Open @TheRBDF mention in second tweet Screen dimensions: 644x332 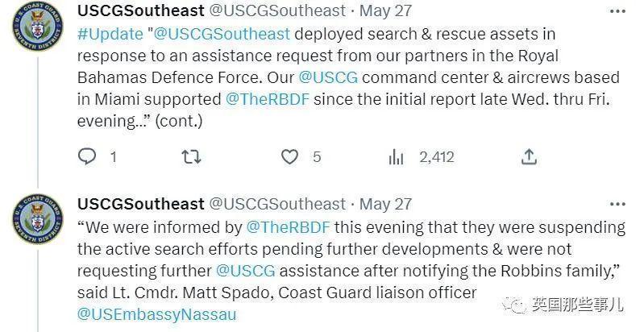(288, 227)
